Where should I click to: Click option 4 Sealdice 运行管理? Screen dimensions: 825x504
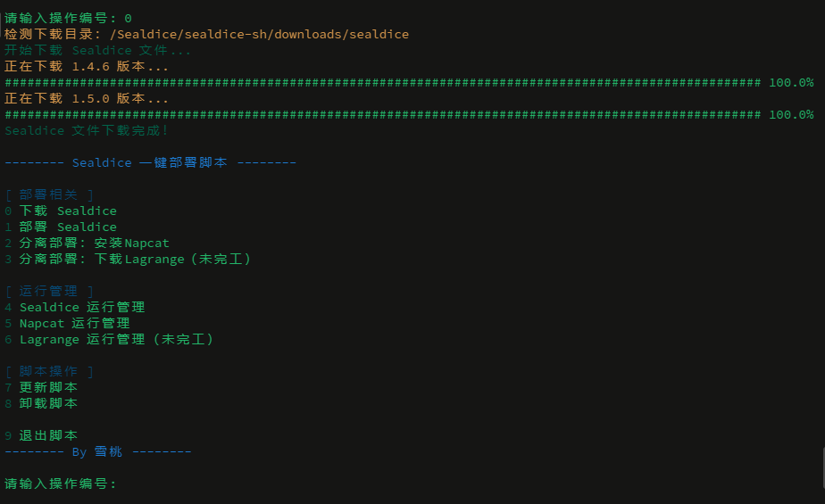pos(82,308)
